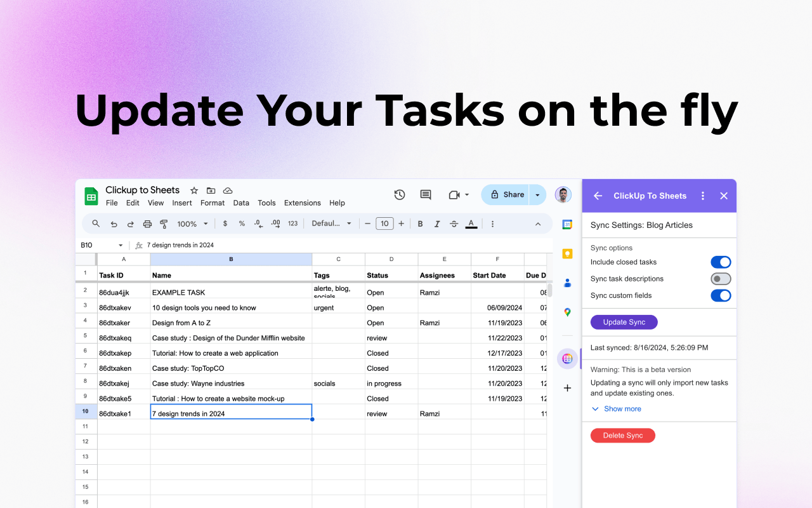812x508 pixels.
Task: Expand Show more warning details
Action: pyautogui.click(x=616, y=409)
